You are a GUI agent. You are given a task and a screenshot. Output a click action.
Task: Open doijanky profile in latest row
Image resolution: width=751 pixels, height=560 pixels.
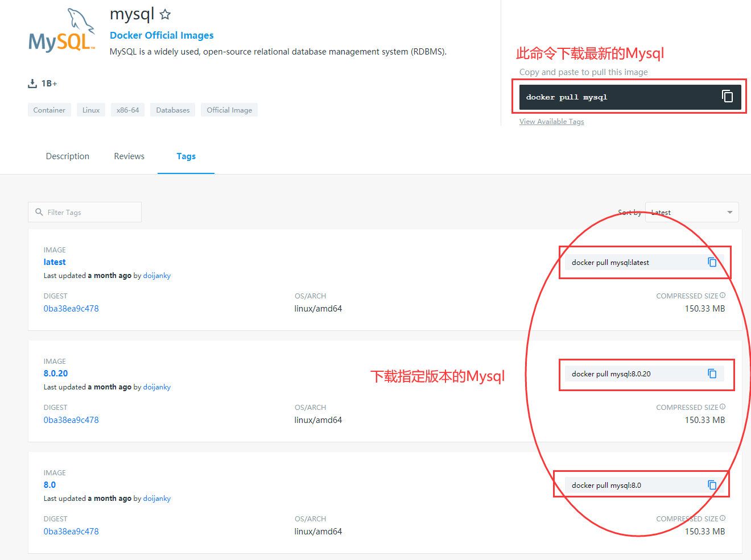pos(157,276)
